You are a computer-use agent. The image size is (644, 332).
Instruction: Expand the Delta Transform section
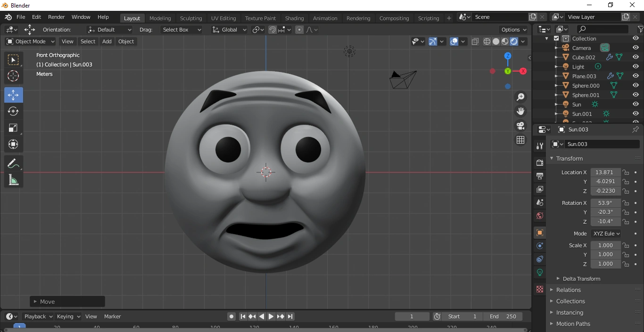coord(580,278)
